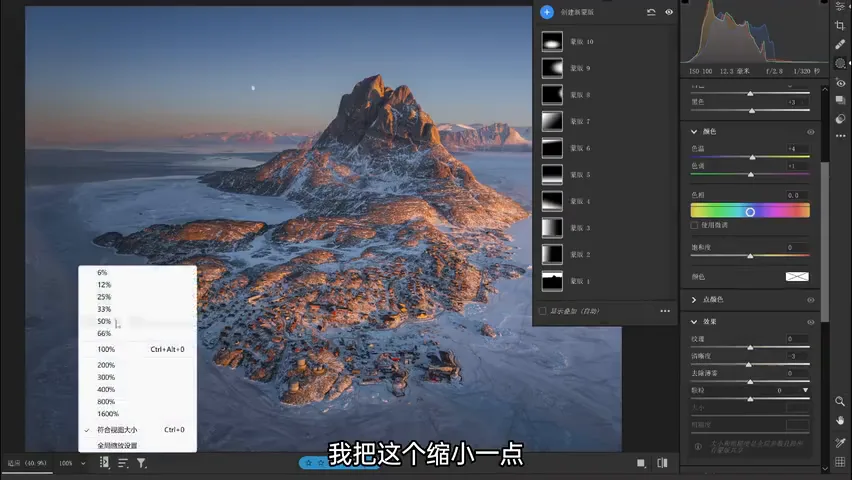Enable the 使用微调 fine adjustment checkbox
Screen dimensions: 852x480
[x=694, y=225]
